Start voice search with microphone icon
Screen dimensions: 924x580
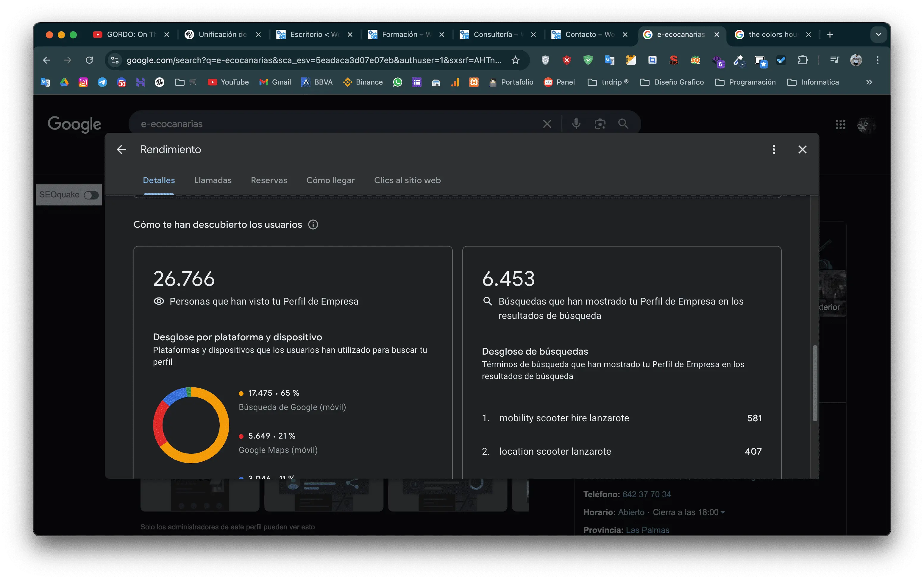coord(576,124)
